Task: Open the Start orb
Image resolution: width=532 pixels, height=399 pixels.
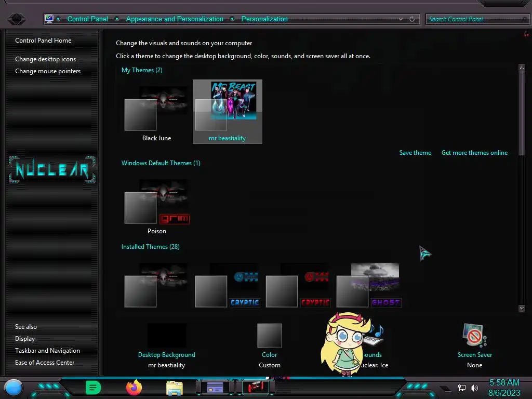Action: coord(13,388)
